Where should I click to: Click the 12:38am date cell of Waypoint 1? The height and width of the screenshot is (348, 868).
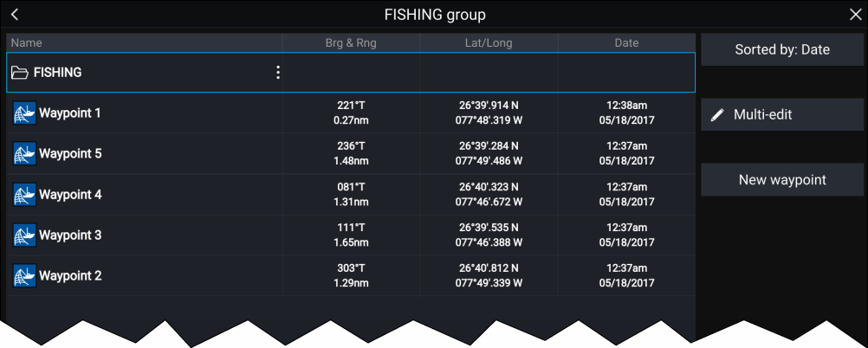click(x=626, y=113)
